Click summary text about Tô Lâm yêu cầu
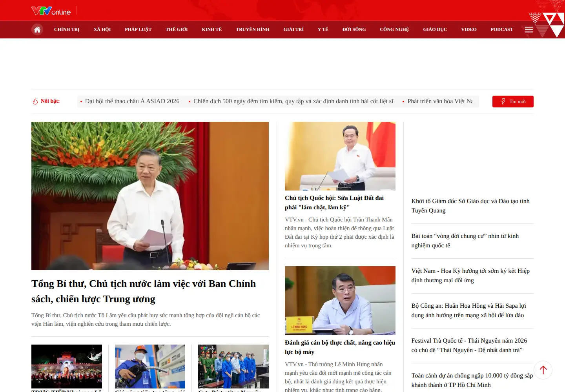 146,319
